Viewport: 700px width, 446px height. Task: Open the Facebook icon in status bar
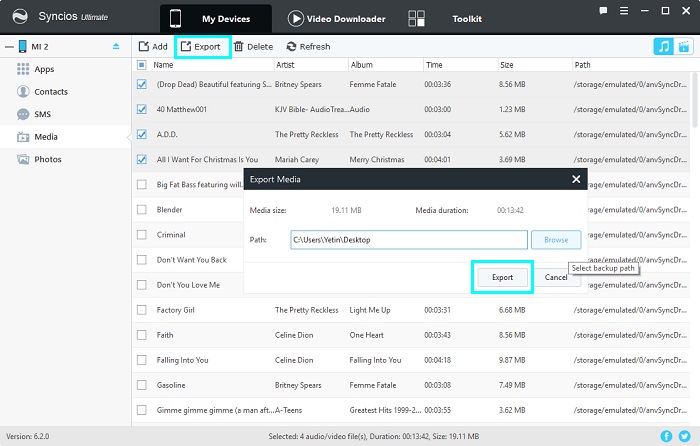pos(666,436)
